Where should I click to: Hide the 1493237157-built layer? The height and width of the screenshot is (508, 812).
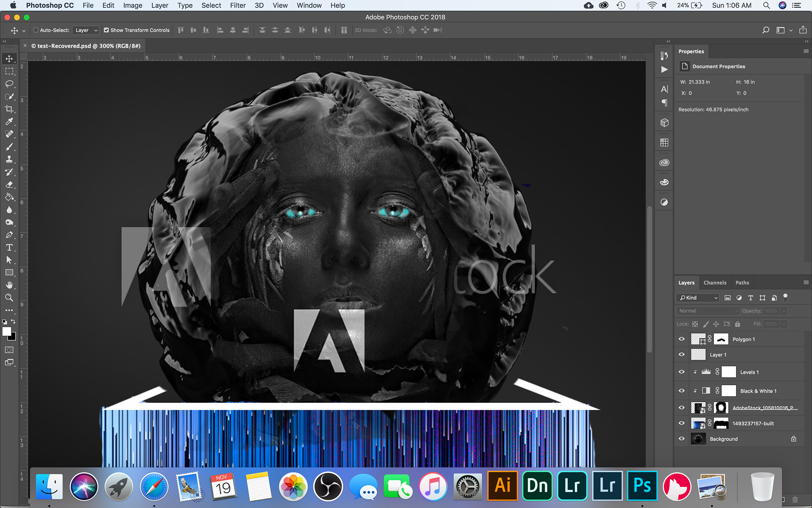click(681, 423)
